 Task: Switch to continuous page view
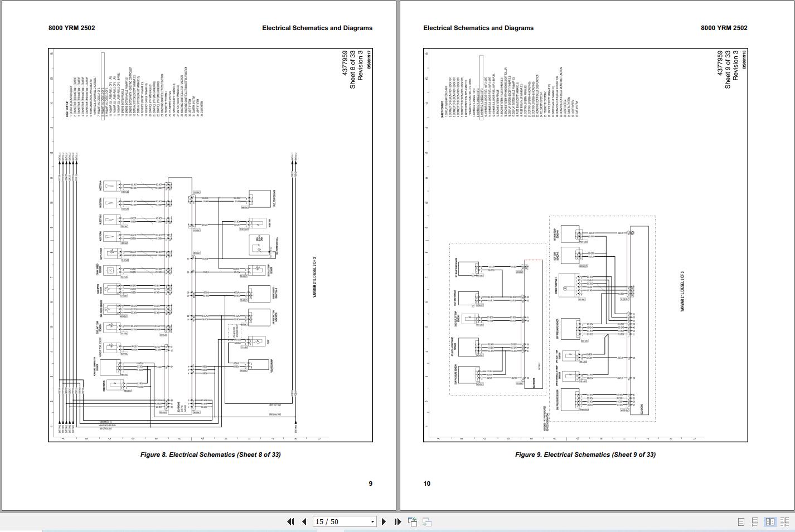click(755, 522)
